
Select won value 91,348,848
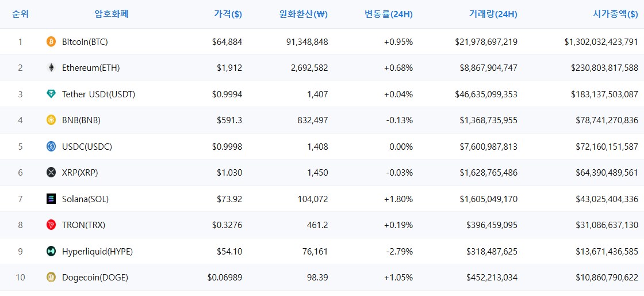(308, 41)
